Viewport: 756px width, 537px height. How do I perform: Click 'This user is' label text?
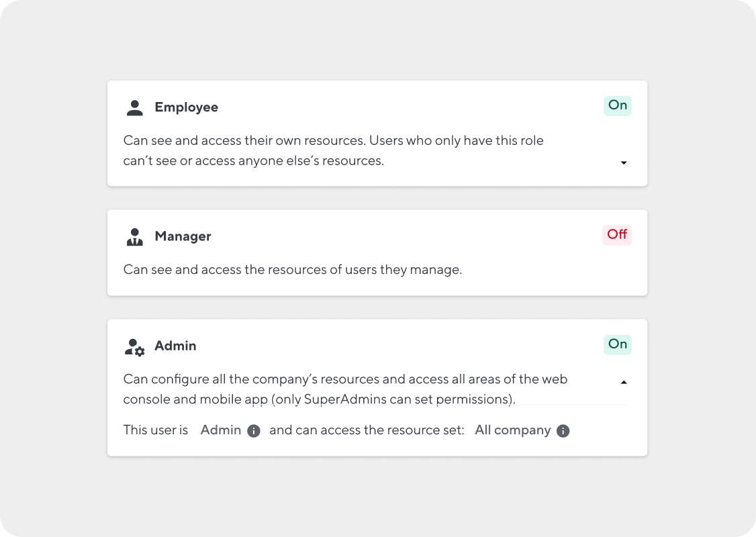[155, 430]
